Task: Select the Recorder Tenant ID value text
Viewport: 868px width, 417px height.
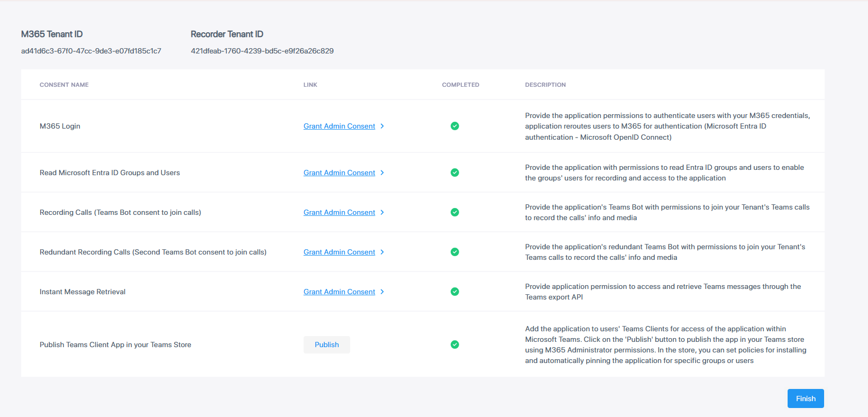Action: point(262,51)
